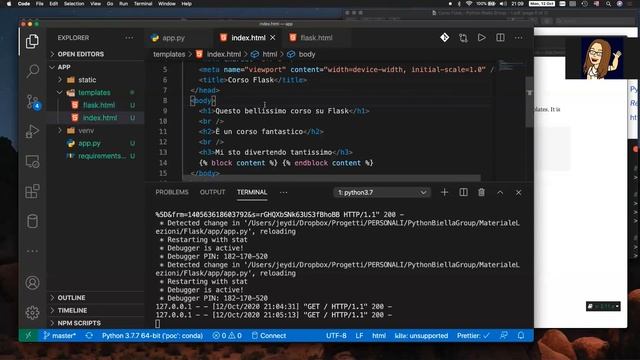640x360 pixels.
Task: Open the Selection menu in menu bar
Action: pyautogui.click(x=74, y=4)
